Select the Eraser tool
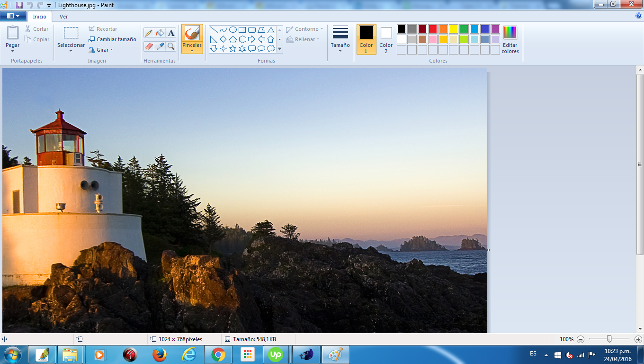This screenshot has width=644, height=364. click(x=149, y=46)
